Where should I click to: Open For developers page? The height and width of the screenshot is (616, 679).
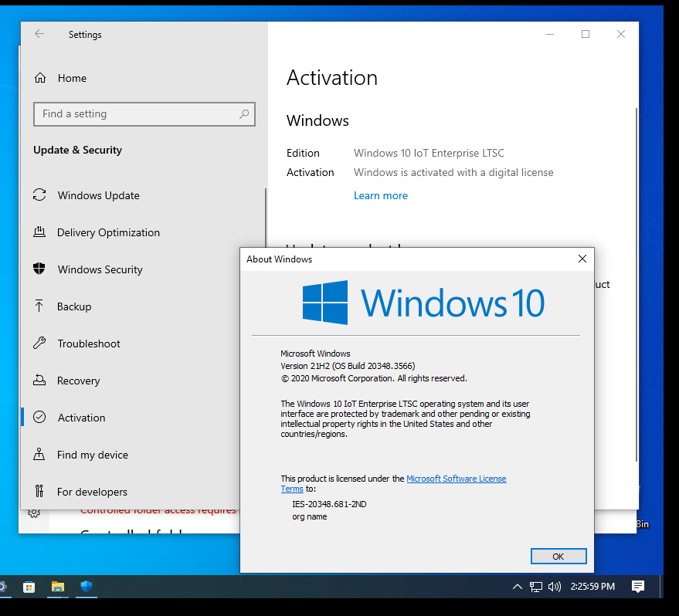(x=92, y=492)
